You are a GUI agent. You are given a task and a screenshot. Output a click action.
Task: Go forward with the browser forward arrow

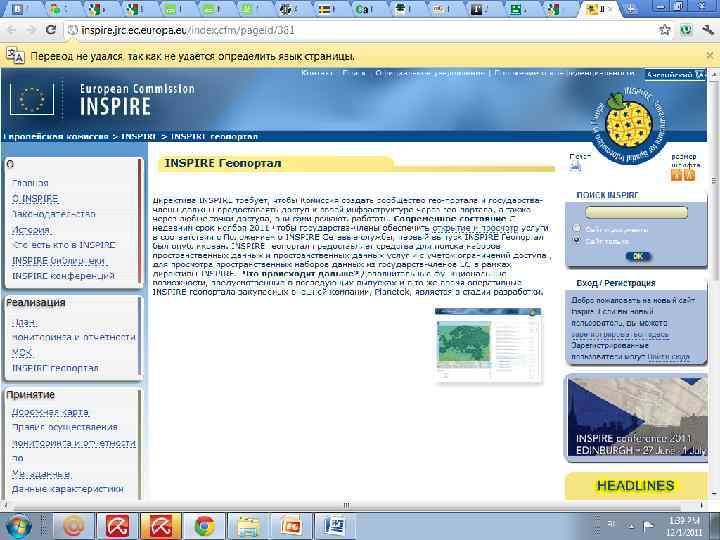click(x=31, y=30)
